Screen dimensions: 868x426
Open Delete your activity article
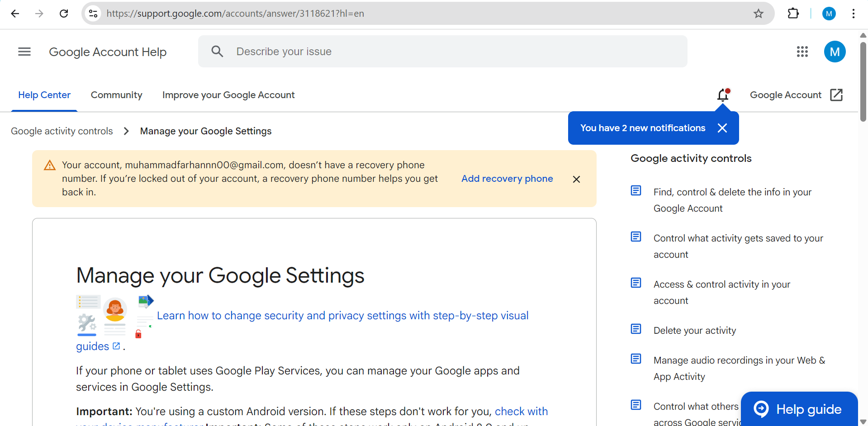pyautogui.click(x=694, y=331)
